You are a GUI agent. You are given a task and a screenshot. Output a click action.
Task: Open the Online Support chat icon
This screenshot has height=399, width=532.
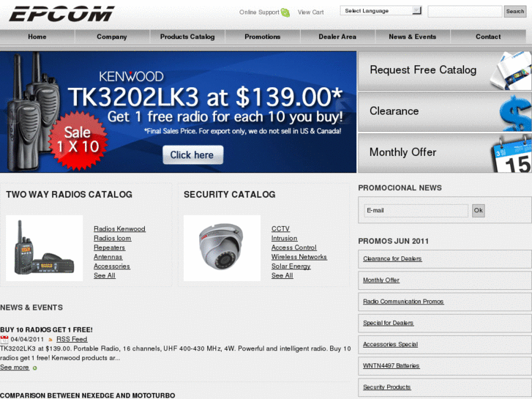285,12
